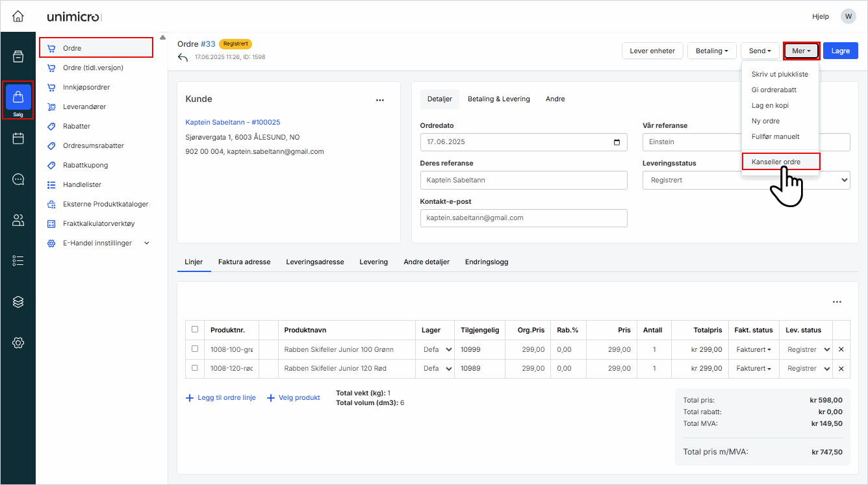Click the Deres referanse input field
Screen dimensions: 868x485
(523, 180)
